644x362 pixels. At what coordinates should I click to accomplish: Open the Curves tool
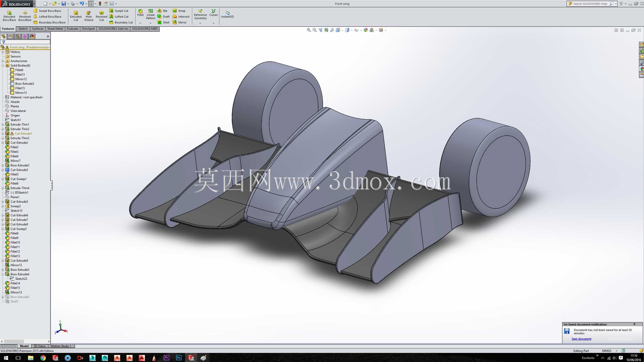(x=213, y=13)
